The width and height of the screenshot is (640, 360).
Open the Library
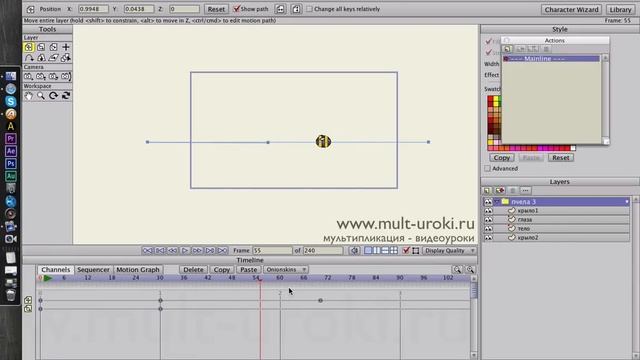click(620, 9)
